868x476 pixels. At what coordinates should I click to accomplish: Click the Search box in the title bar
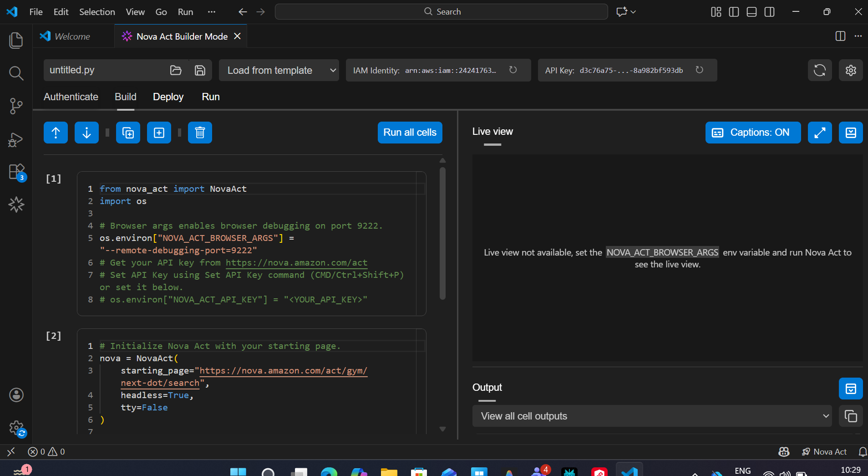[x=441, y=11]
